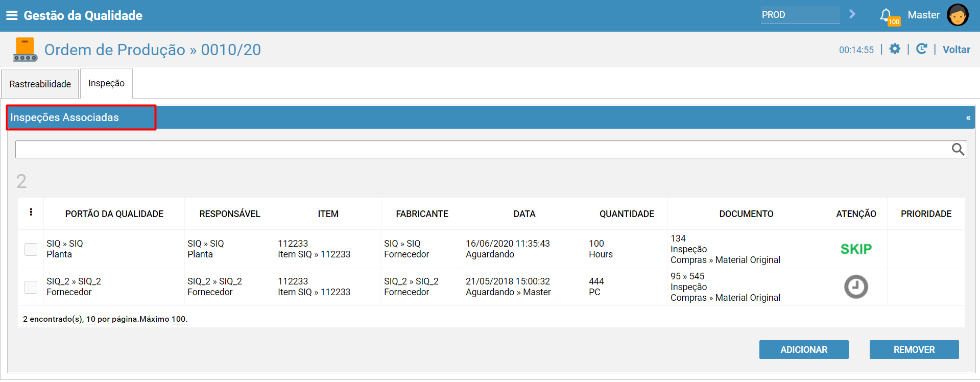Image resolution: width=980 pixels, height=382 pixels.
Task: Sort by ITEM column header
Action: (328, 214)
